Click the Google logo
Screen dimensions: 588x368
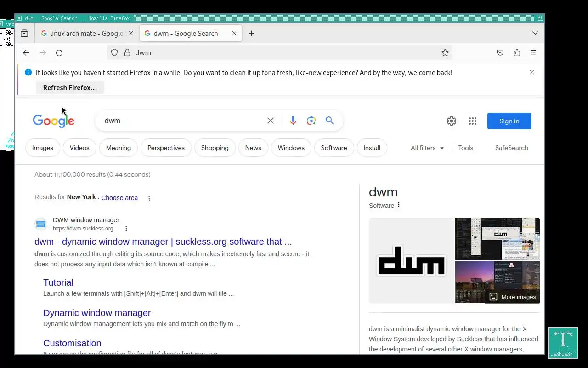point(54,121)
